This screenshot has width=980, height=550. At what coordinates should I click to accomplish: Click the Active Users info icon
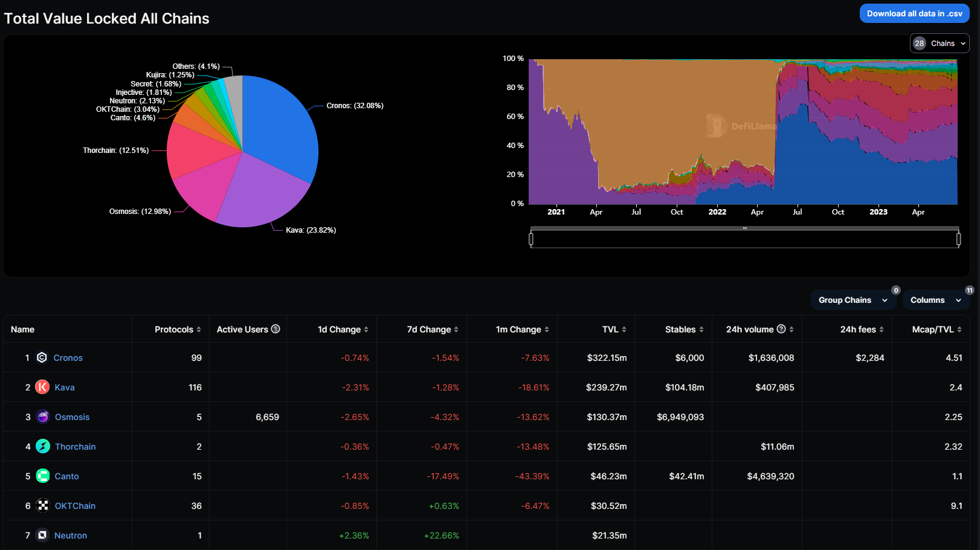[276, 329]
